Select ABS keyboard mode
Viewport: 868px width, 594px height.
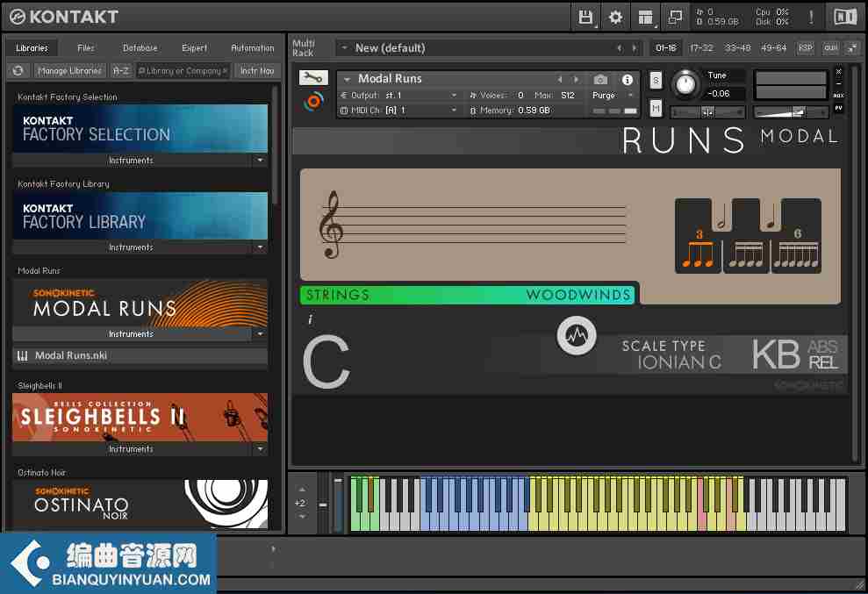pos(822,347)
